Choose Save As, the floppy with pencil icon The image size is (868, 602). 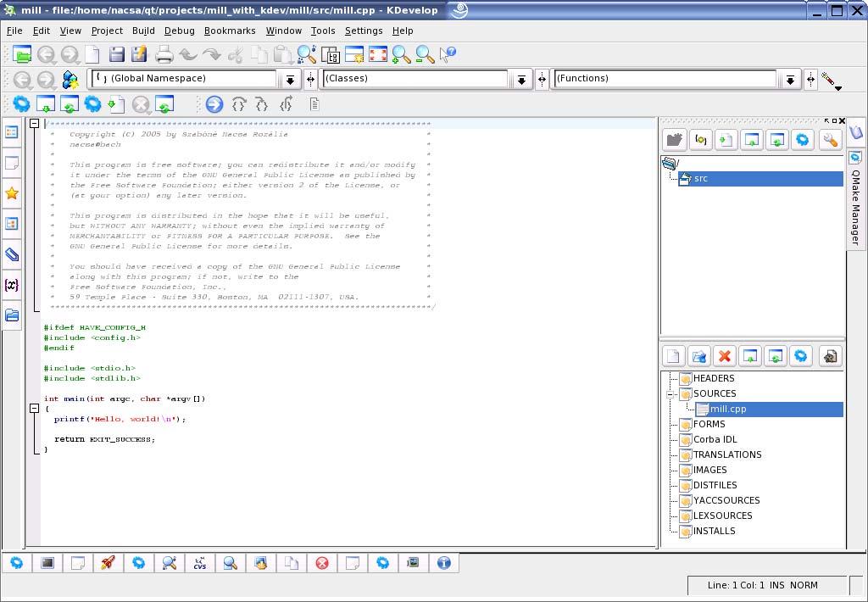coord(139,54)
